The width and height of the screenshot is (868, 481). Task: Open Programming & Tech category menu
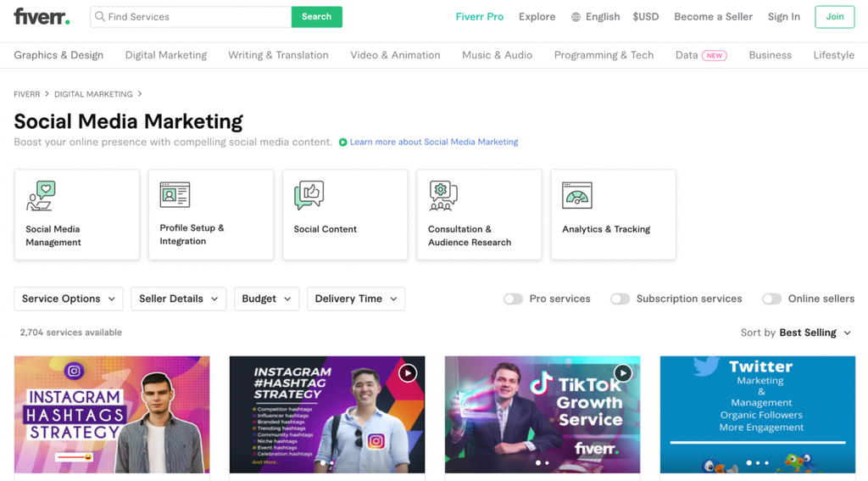click(x=604, y=55)
